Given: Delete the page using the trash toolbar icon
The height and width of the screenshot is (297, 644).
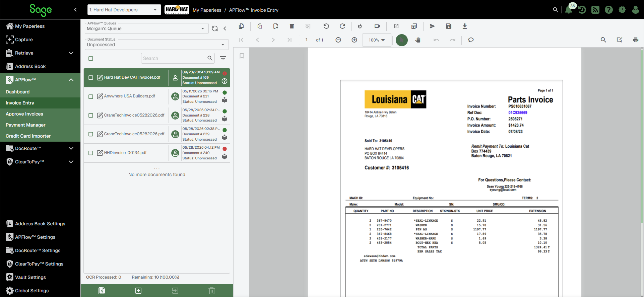Looking at the screenshot, I should (x=292, y=26).
